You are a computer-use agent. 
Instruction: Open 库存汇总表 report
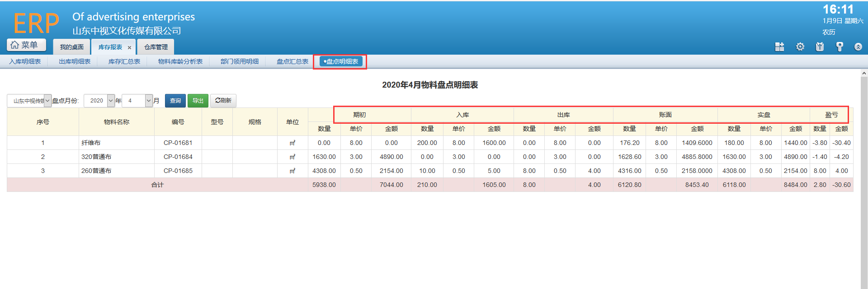(124, 61)
